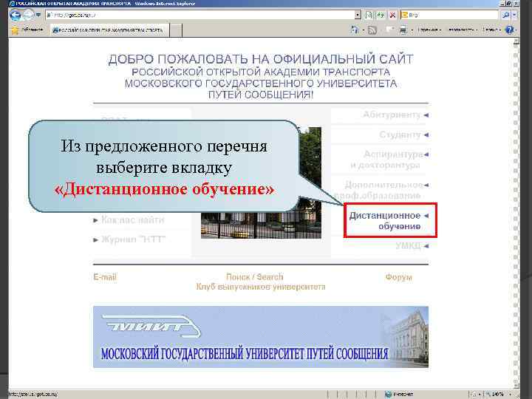Open the search provider dropdown arrow
532x399 pixels.
point(514,15)
